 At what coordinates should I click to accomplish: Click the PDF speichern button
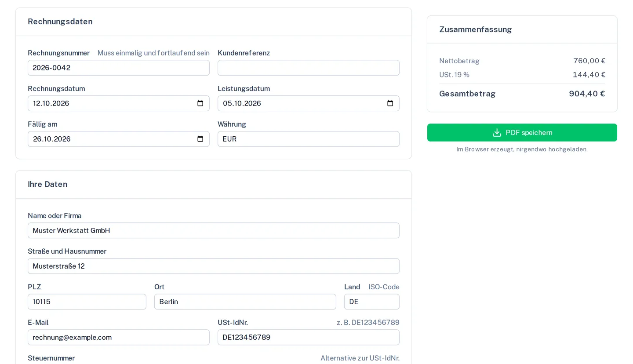522,132
